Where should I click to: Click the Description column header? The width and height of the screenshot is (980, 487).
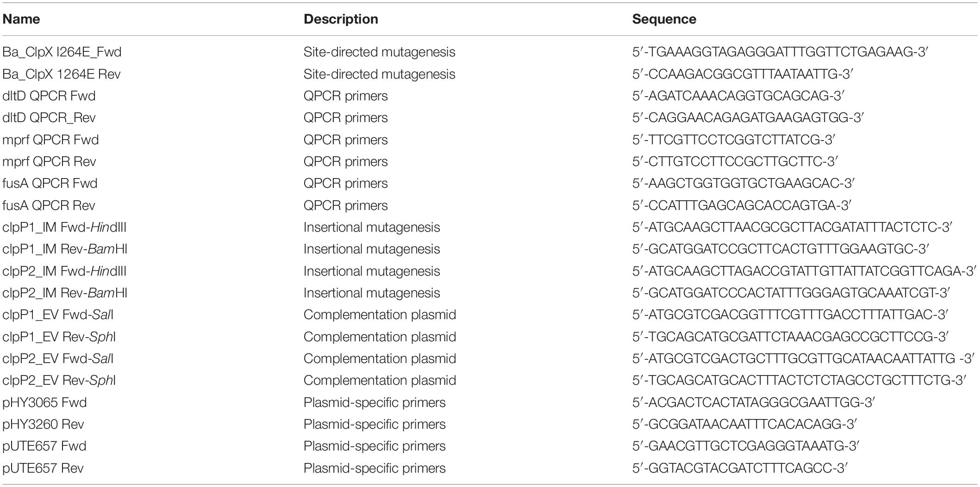pos(341,19)
